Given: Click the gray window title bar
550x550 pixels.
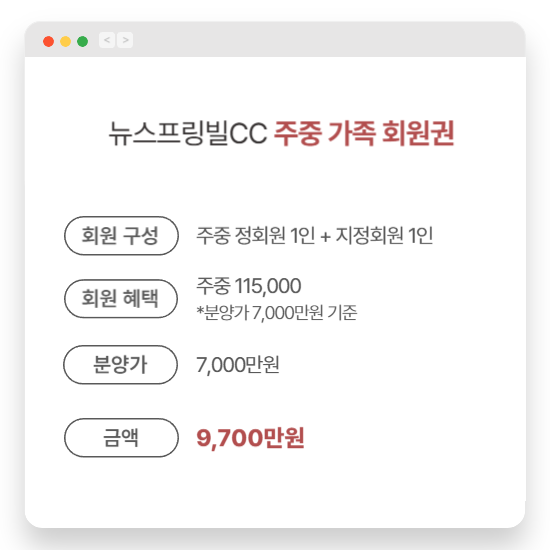Looking at the screenshot, I should [275, 39].
